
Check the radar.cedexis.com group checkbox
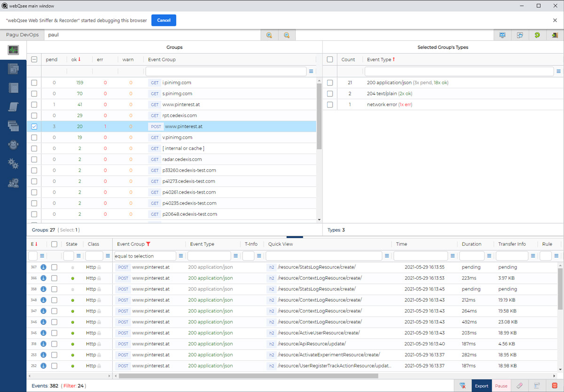[34, 159]
